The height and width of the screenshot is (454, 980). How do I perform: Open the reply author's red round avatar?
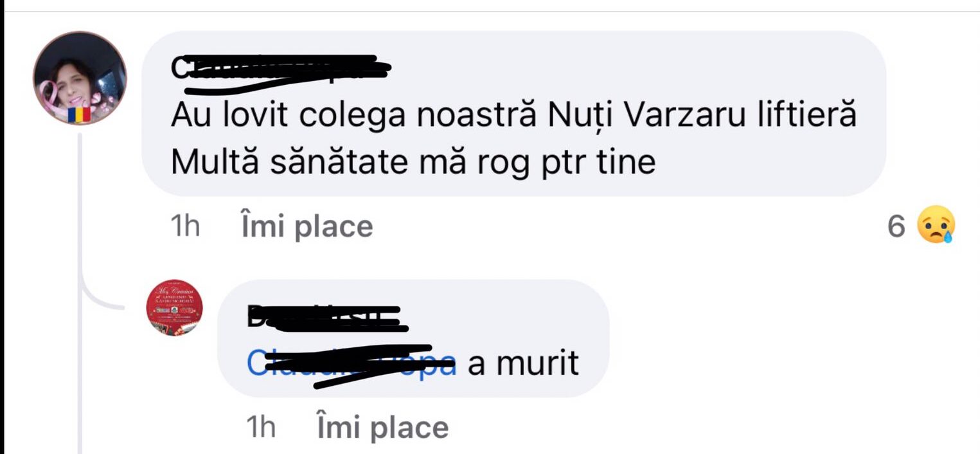[x=175, y=307]
